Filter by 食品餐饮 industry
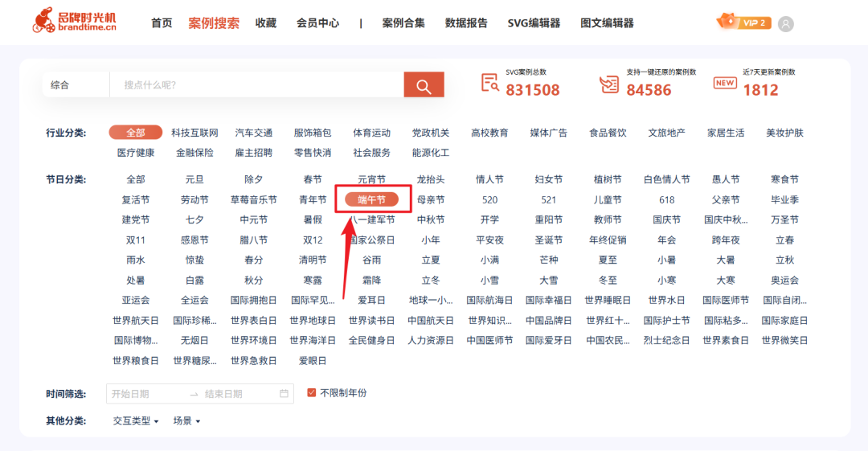Viewport: 868px width, 451px height. [608, 133]
